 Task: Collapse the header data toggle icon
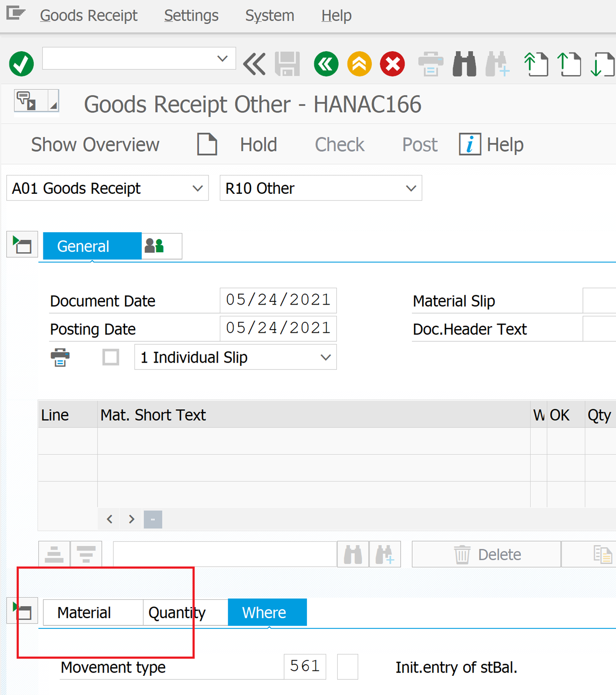[x=22, y=245]
